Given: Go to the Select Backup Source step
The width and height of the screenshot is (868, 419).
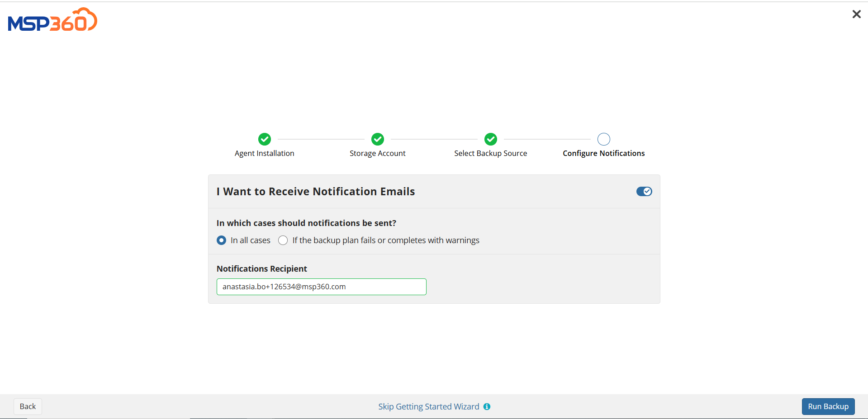Looking at the screenshot, I should 490,153.
